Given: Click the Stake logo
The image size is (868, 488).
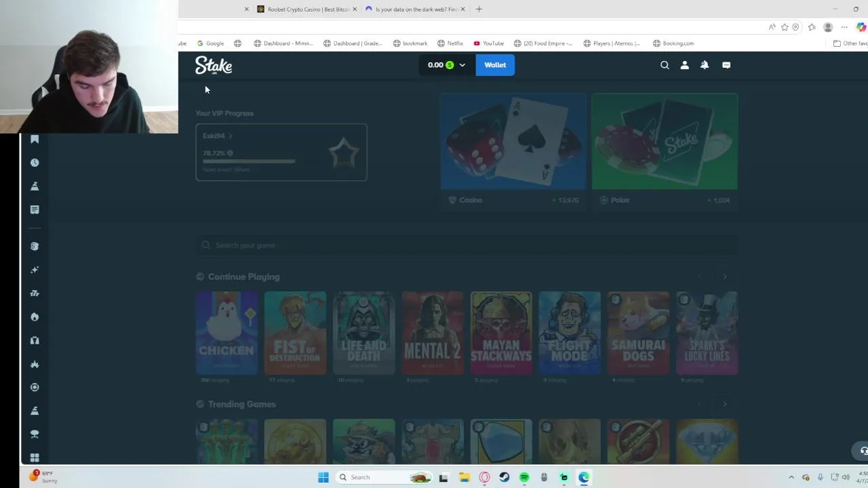Looking at the screenshot, I should 214,65.
